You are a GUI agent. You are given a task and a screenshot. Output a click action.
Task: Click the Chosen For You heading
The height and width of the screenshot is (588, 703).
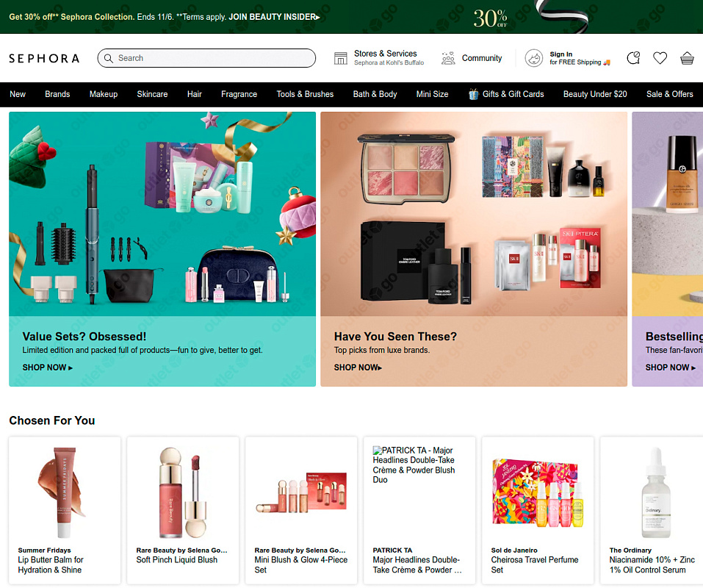(x=52, y=420)
